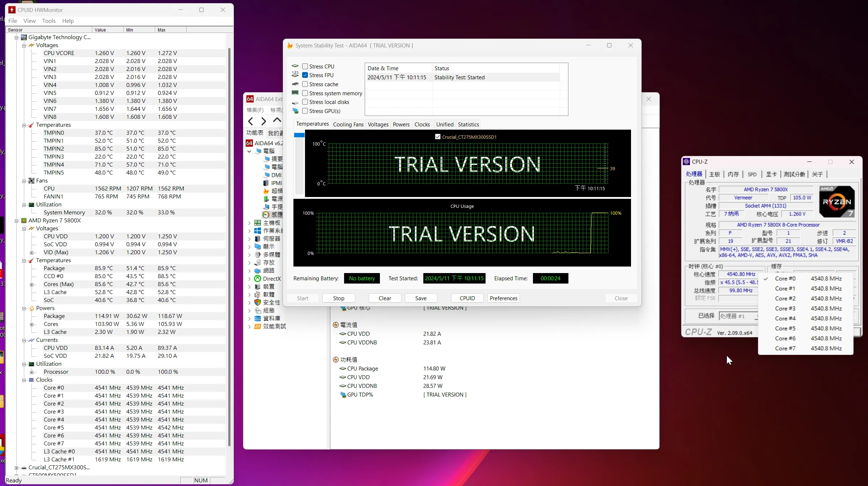This screenshot has height=486, width=868.
Task: Open CPUID from Stability Test
Action: (x=467, y=298)
